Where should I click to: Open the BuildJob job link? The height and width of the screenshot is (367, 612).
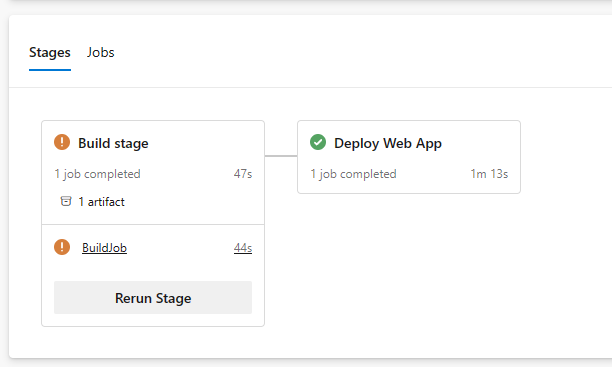click(104, 248)
